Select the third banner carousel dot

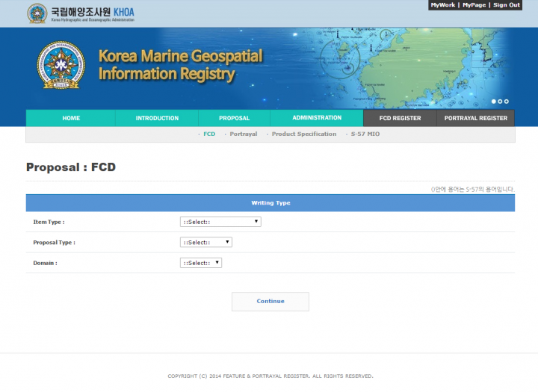point(507,101)
